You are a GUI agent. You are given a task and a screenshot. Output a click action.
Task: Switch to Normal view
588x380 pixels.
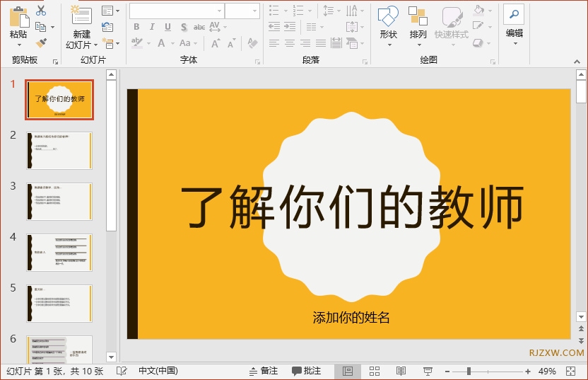point(348,372)
